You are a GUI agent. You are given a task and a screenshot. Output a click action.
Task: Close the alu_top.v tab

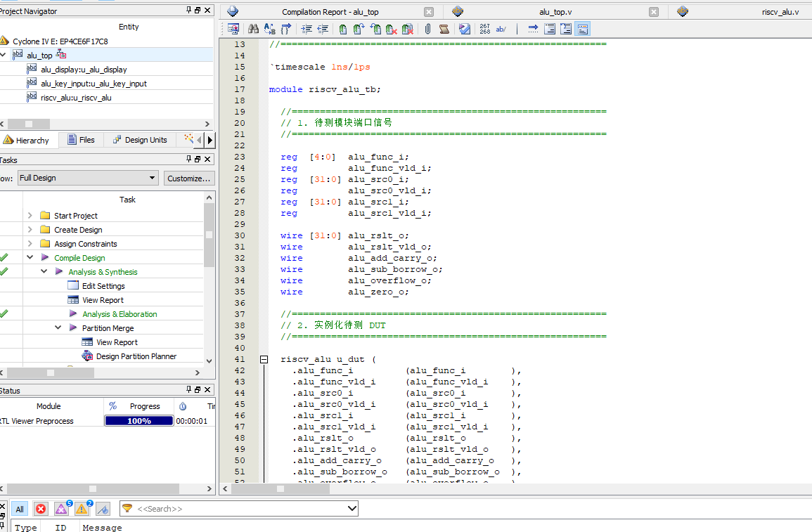tap(654, 11)
